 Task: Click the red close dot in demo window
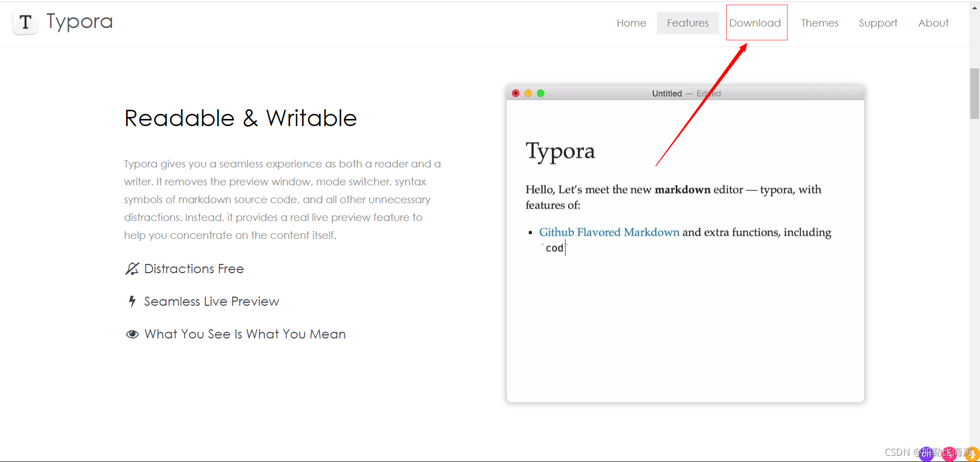pyautogui.click(x=516, y=93)
